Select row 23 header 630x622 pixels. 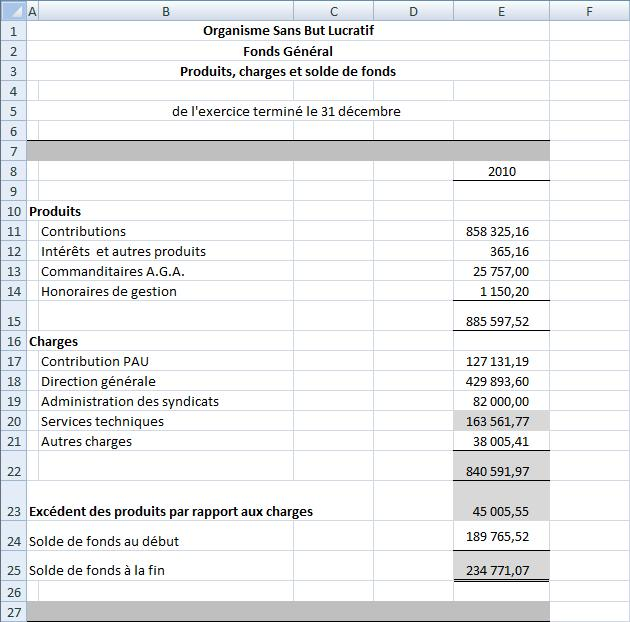click(13, 511)
